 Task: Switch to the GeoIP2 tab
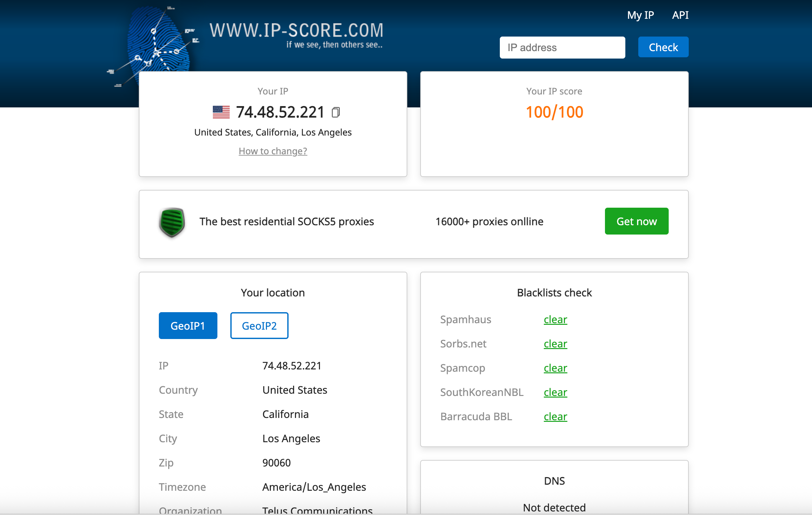tap(259, 325)
